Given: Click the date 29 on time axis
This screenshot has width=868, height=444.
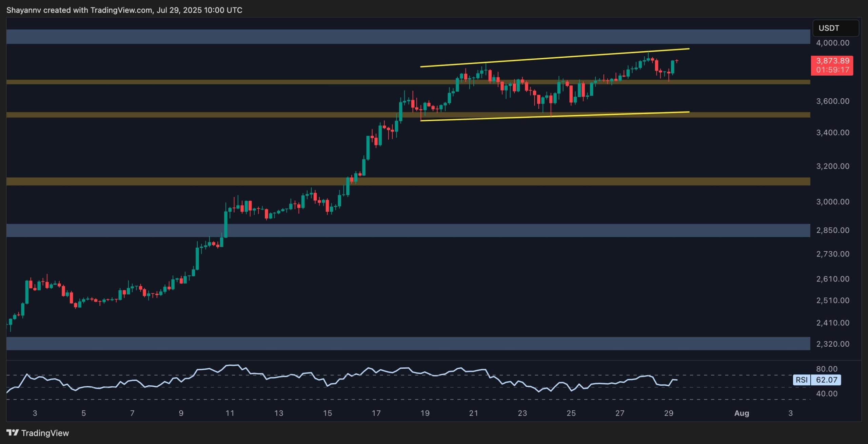Looking at the screenshot, I should [x=668, y=413].
